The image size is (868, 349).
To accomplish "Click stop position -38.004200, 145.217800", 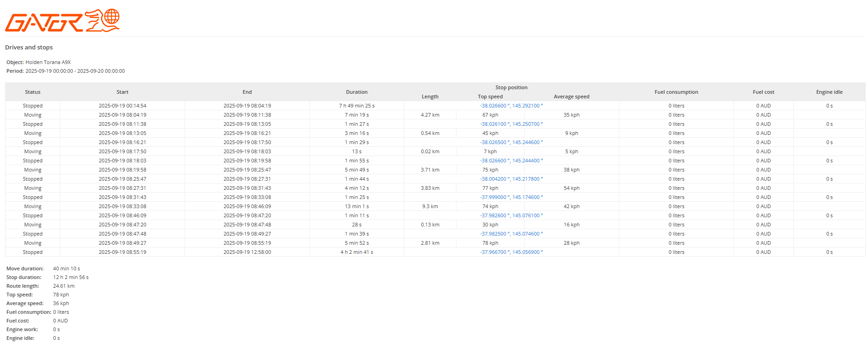I will (511, 179).
